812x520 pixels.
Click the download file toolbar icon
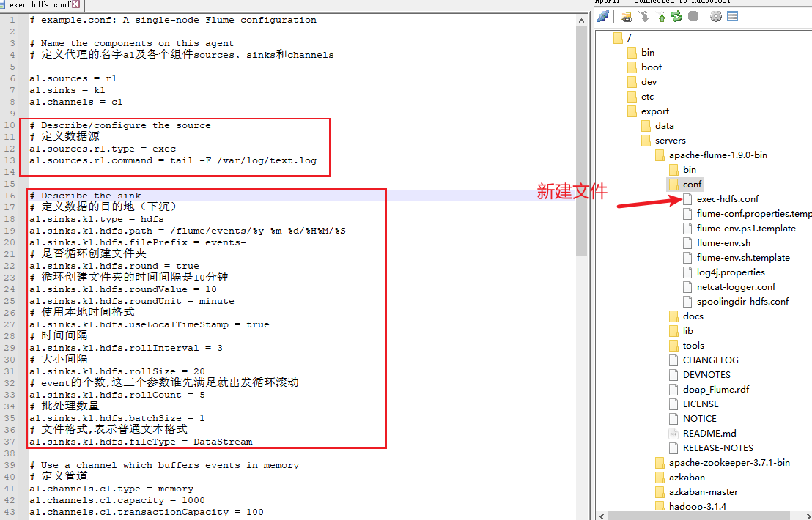(643, 17)
